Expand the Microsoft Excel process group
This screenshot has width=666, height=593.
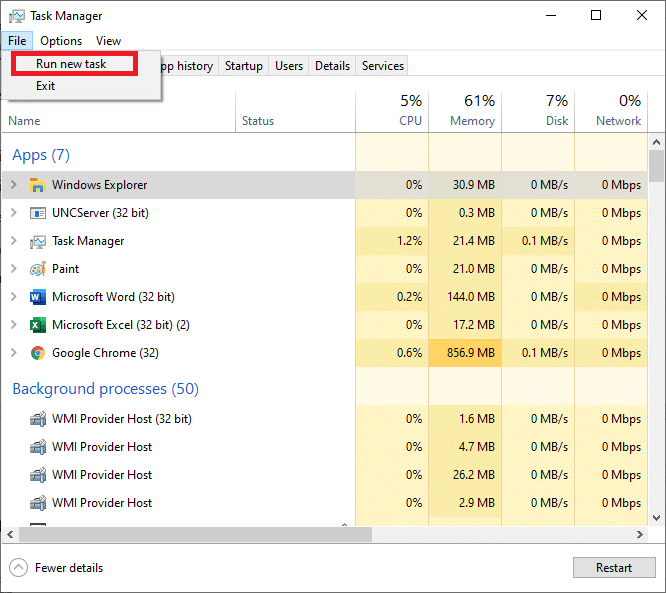[14, 325]
